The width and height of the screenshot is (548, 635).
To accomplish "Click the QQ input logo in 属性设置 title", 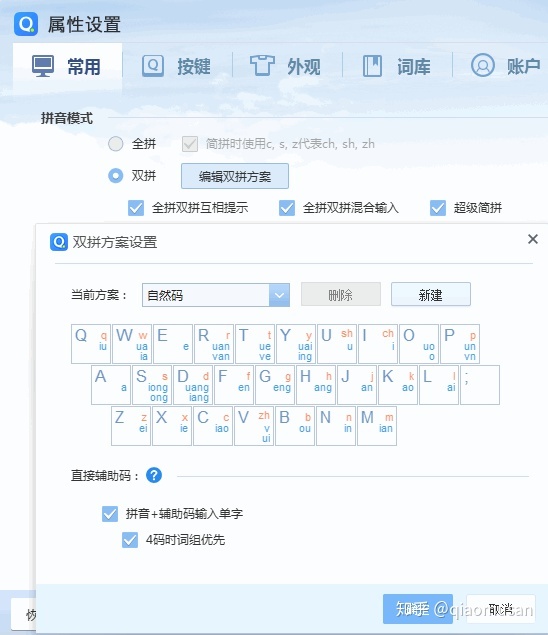I will (26, 24).
